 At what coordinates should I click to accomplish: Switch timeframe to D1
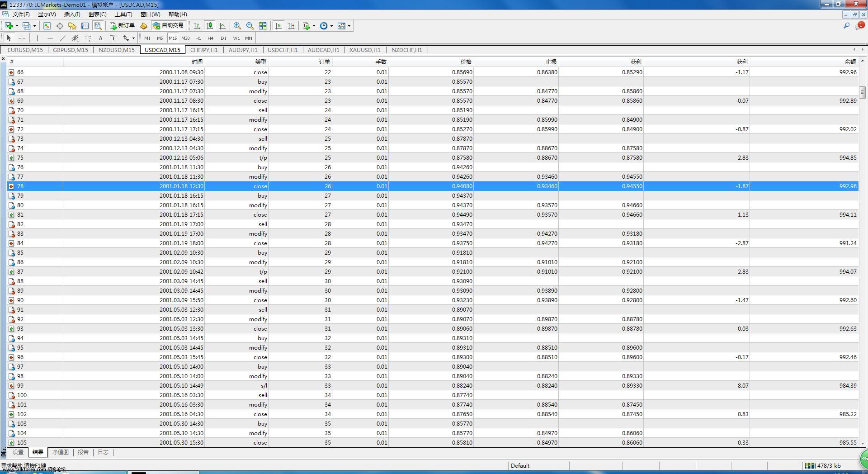pos(223,38)
